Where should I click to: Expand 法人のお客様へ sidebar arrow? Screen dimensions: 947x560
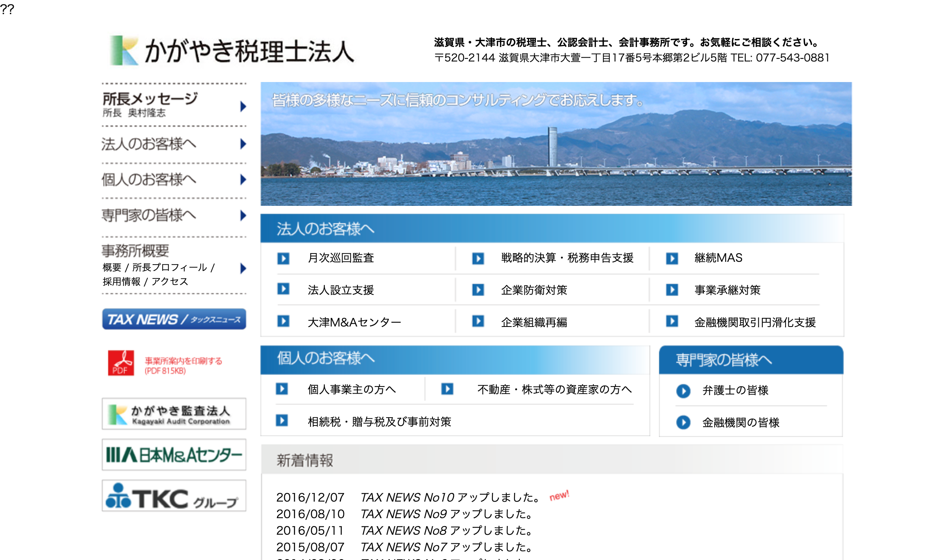click(x=243, y=144)
